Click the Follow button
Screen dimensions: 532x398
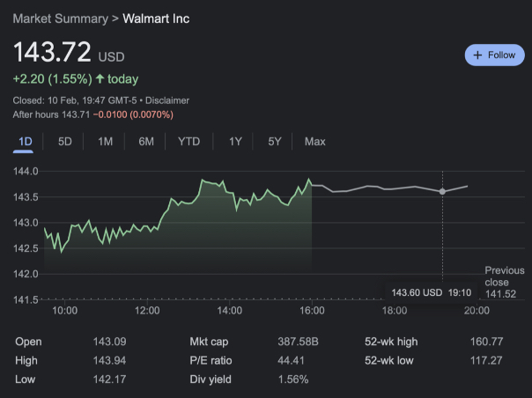point(494,55)
